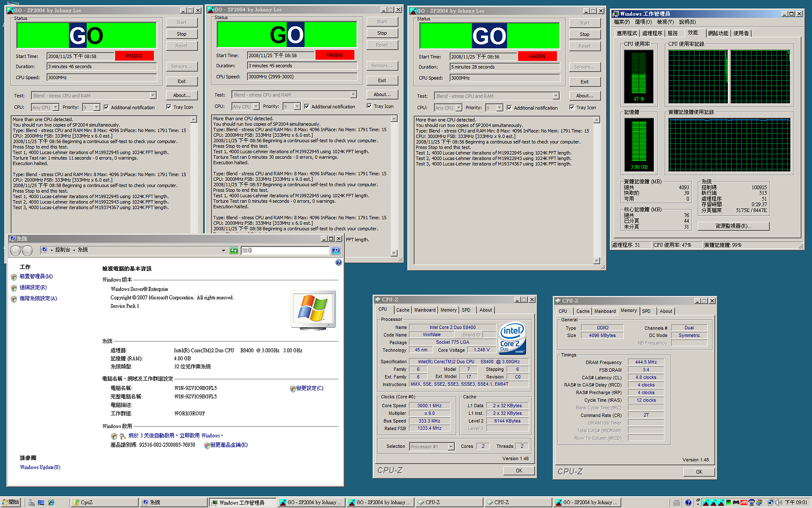812x508 pixels.
Task: Switch to the 處理程序 tab in Task Manager
Action: coord(652,33)
